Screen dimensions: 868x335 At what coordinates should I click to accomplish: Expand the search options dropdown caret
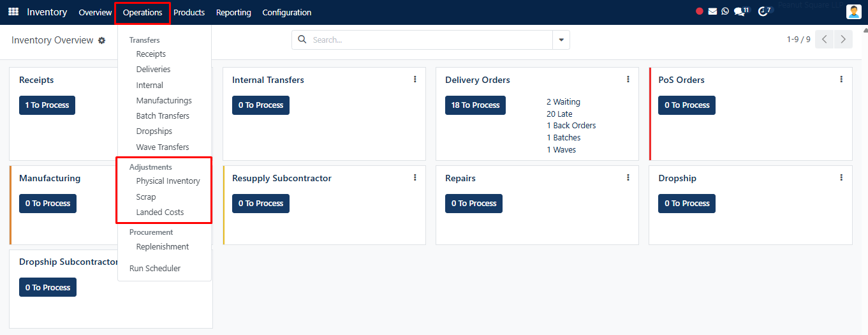pyautogui.click(x=561, y=40)
